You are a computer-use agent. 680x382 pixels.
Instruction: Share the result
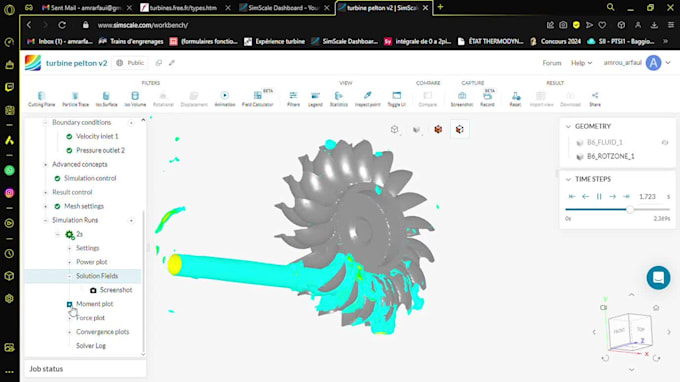pyautogui.click(x=595, y=99)
